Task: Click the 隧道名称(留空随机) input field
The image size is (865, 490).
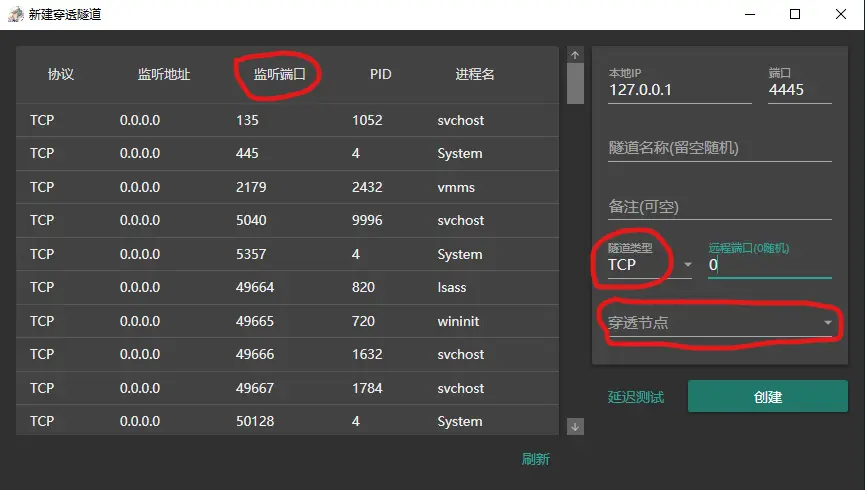Action: 720,148
